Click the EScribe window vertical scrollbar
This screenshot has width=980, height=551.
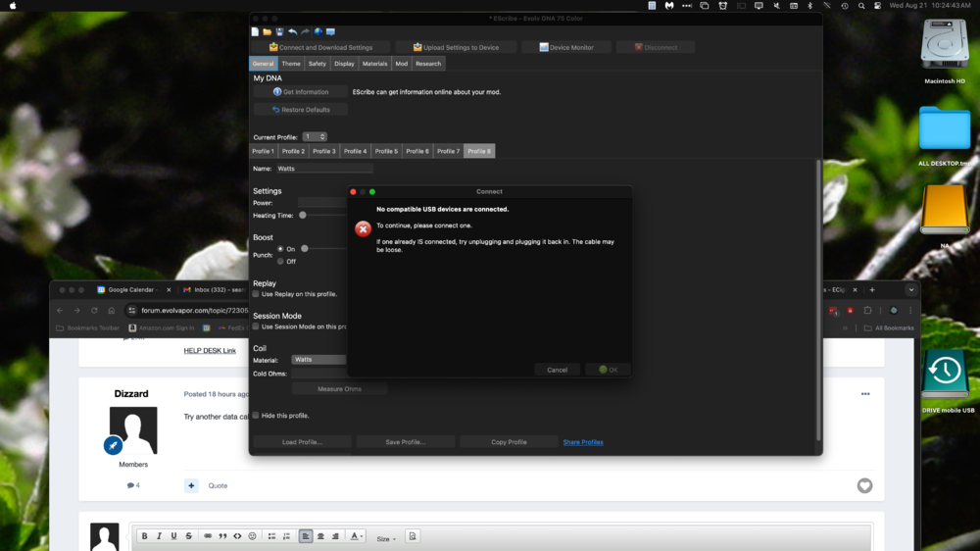[x=818, y=300]
